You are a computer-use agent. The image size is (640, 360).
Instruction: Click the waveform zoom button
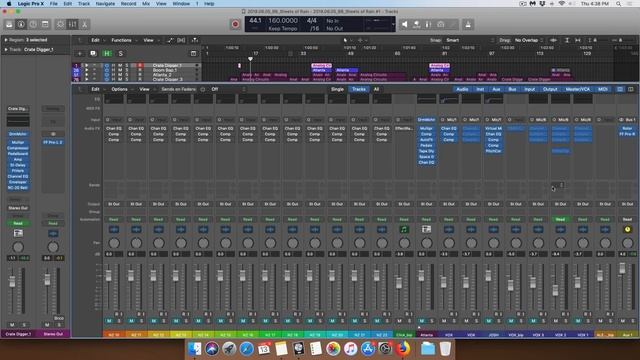tap(554, 40)
